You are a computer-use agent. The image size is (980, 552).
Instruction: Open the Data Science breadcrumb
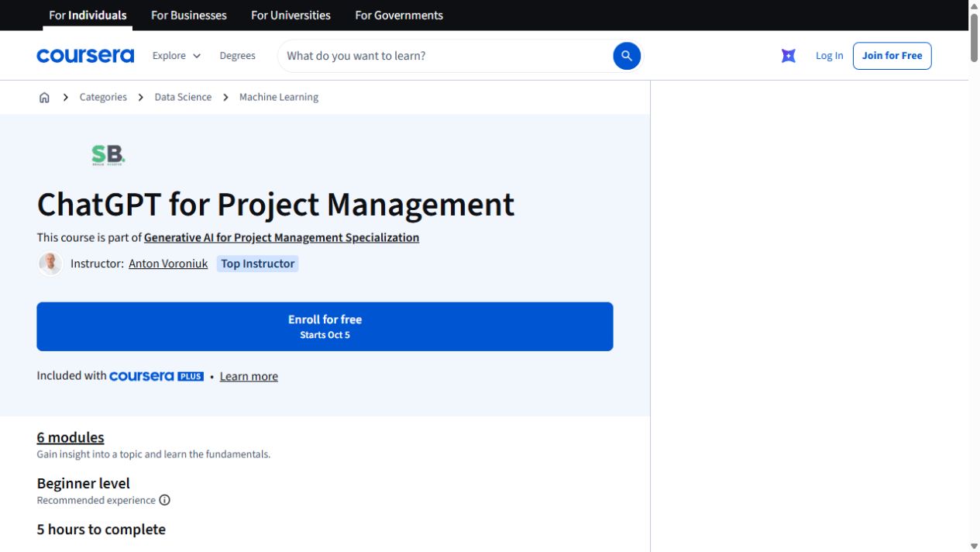[183, 97]
